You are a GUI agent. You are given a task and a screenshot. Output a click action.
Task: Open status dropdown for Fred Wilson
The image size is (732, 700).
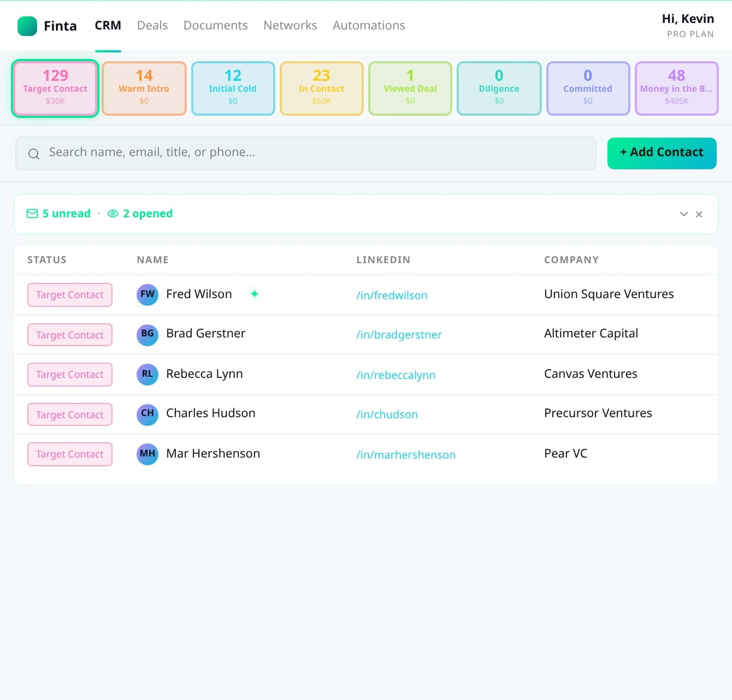click(x=70, y=295)
